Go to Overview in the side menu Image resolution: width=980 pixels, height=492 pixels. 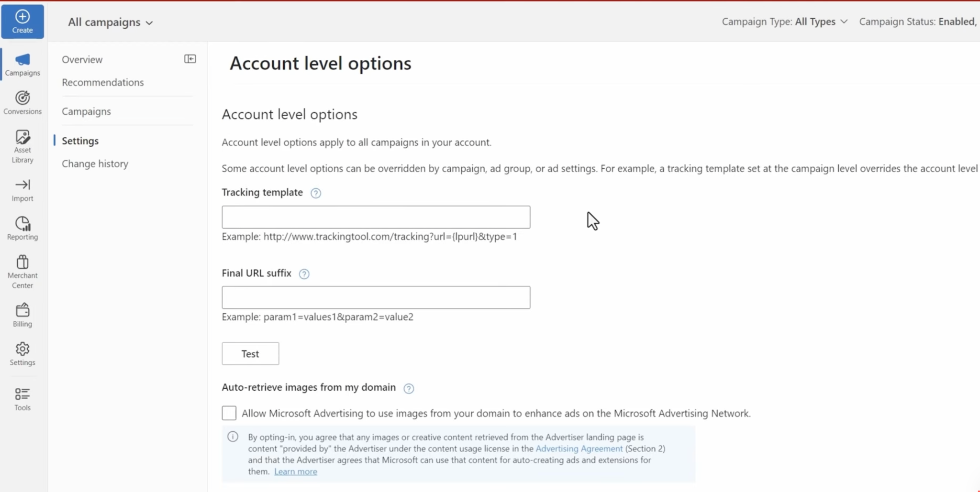point(82,59)
